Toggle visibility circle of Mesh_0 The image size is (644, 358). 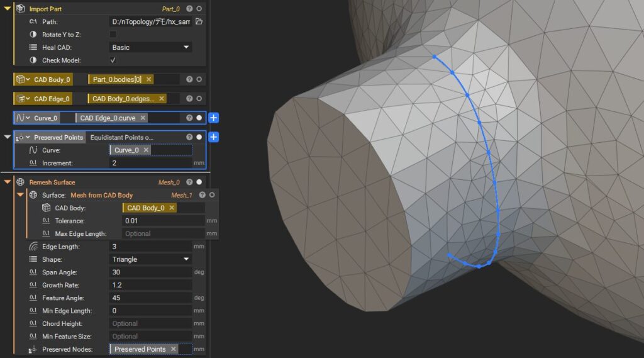199,182
